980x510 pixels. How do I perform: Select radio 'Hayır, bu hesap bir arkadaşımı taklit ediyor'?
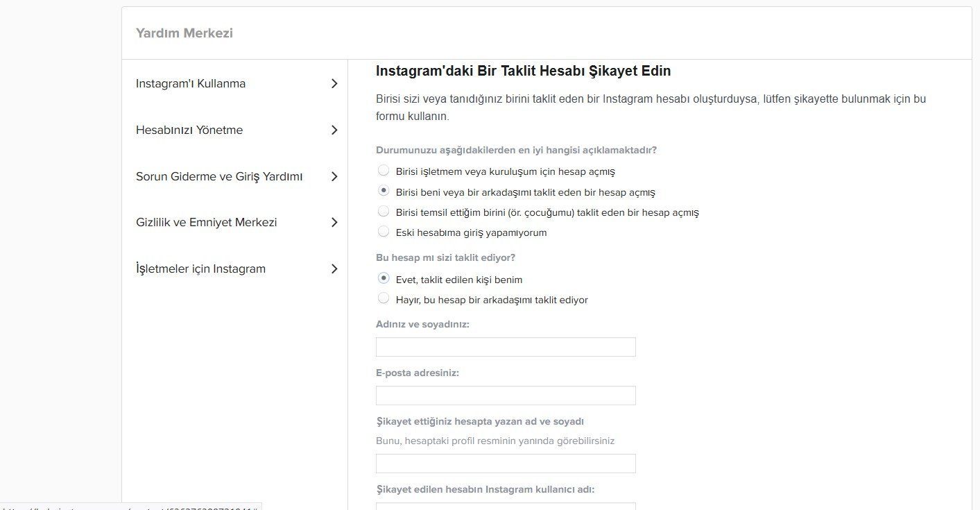tap(384, 298)
